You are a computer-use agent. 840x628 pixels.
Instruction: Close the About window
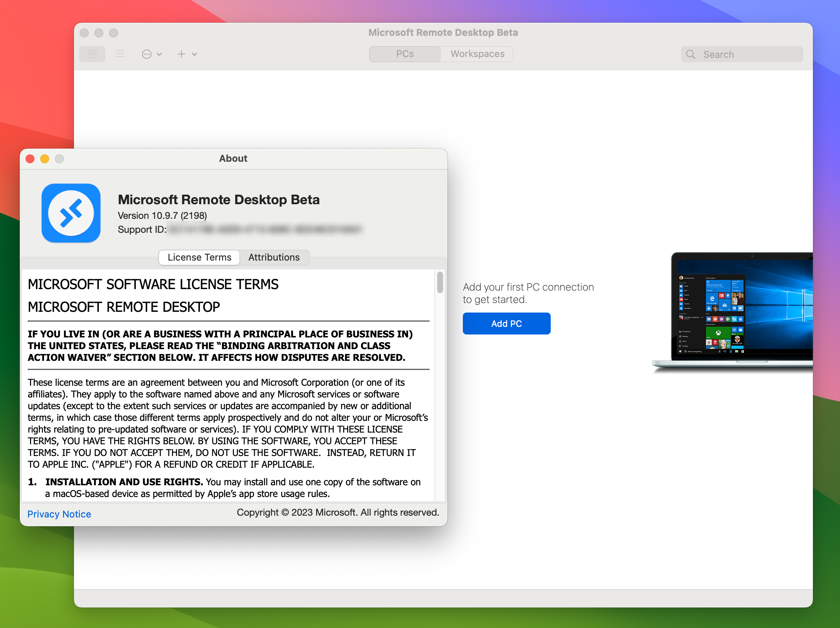[30, 158]
